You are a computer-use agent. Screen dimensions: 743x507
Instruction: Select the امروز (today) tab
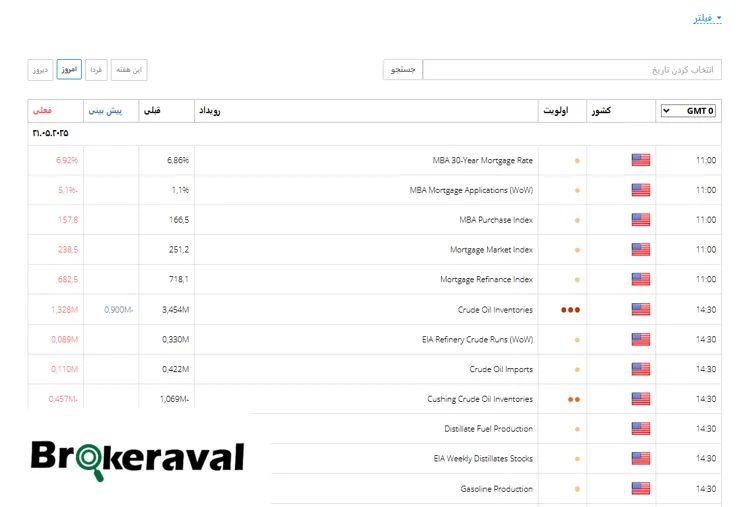click(x=69, y=70)
